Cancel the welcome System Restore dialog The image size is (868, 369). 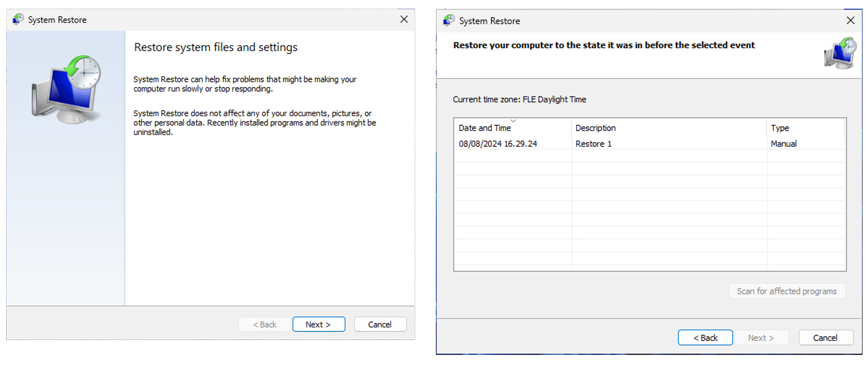pos(379,324)
